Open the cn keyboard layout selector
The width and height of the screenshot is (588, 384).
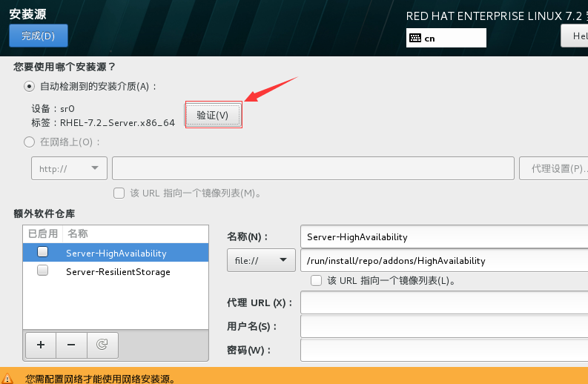coord(446,38)
